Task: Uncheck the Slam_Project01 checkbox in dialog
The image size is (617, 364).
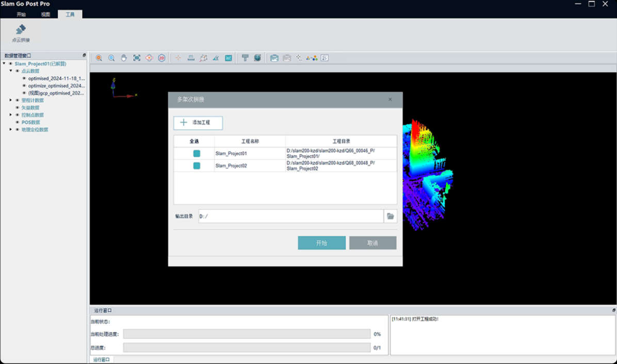Action: tap(197, 154)
